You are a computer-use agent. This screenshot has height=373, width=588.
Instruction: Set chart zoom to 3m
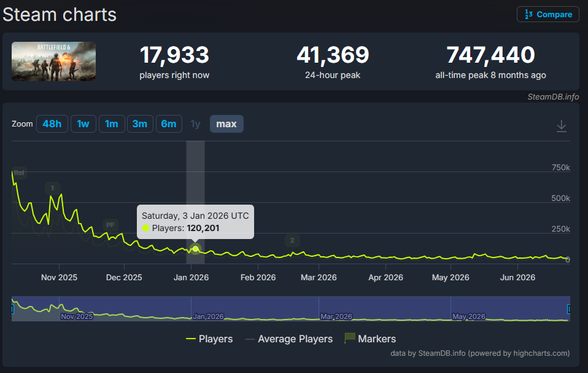140,124
